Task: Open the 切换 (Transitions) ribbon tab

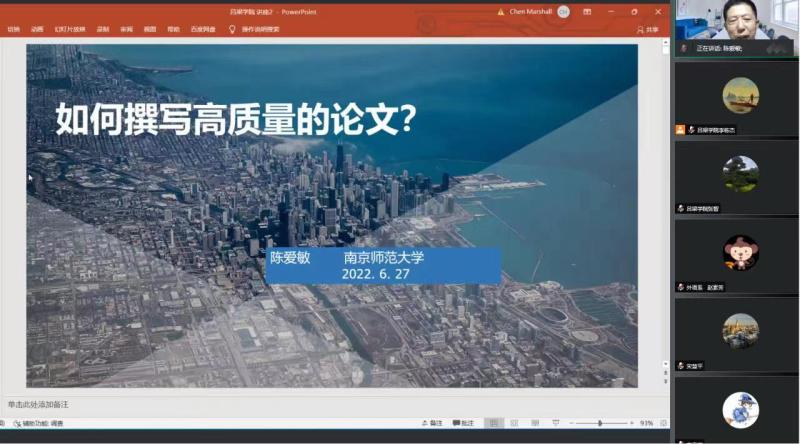Action: click(13, 30)
